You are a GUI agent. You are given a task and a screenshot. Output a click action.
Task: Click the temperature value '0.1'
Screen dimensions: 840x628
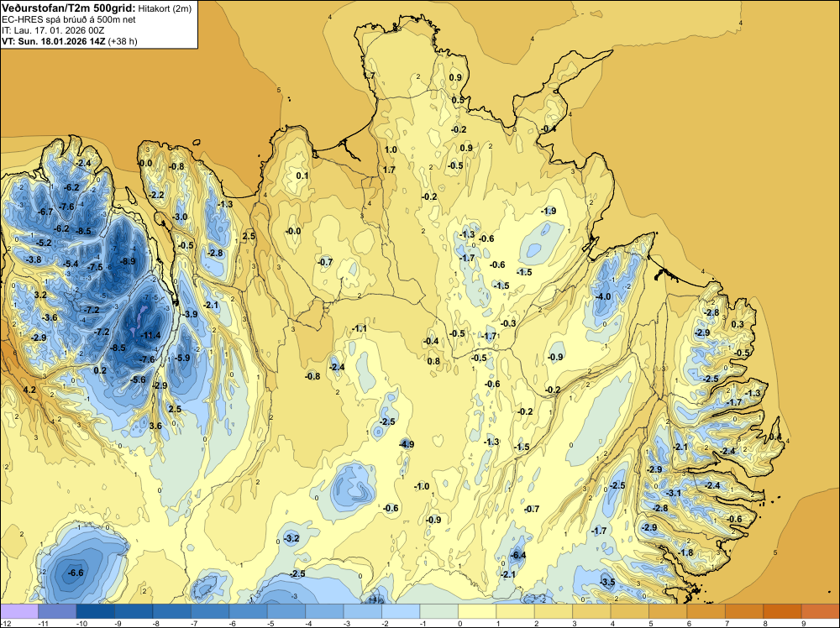[302, 175]
